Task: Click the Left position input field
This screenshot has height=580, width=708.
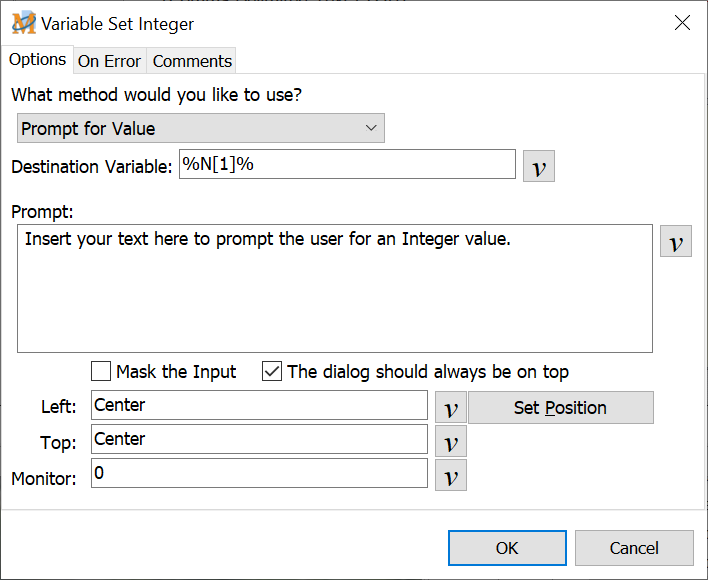Action: click(x=259, y=405)
